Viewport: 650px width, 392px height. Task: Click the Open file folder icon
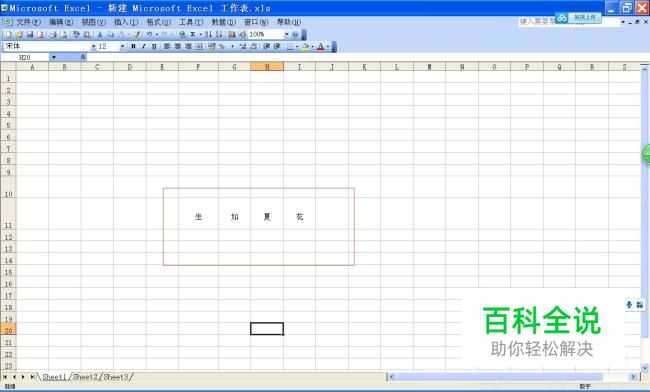(x=19, y=34)
